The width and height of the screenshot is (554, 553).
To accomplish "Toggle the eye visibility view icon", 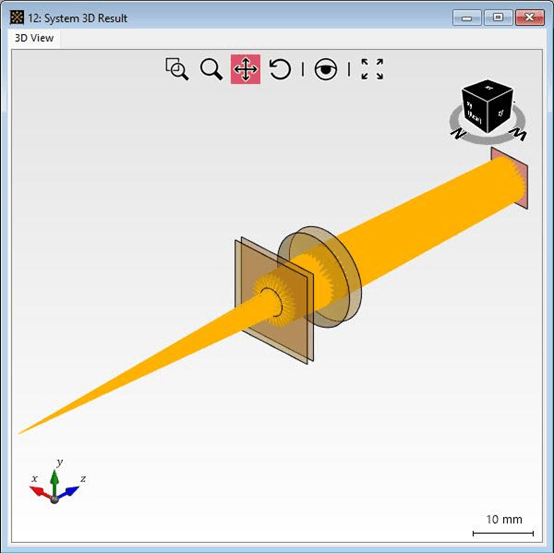I will [x=326, y=69].
